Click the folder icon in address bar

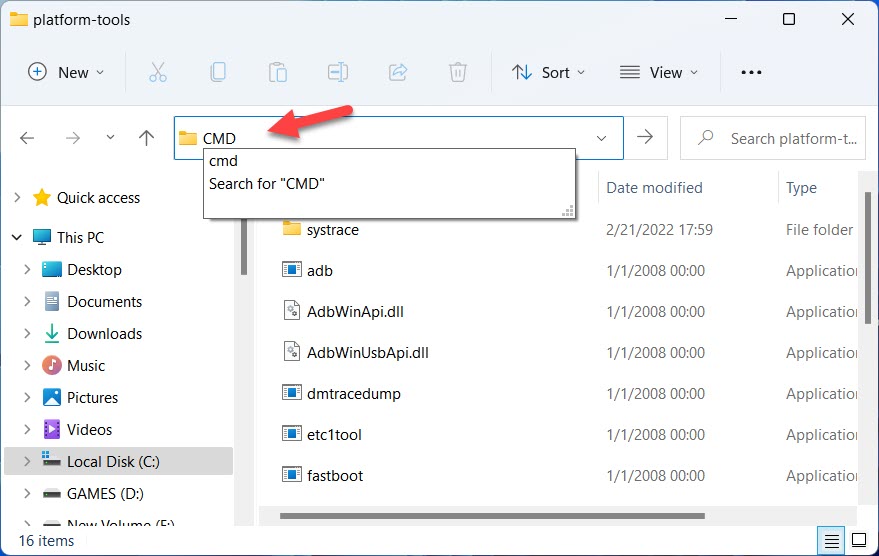click(x=188, y=138)
